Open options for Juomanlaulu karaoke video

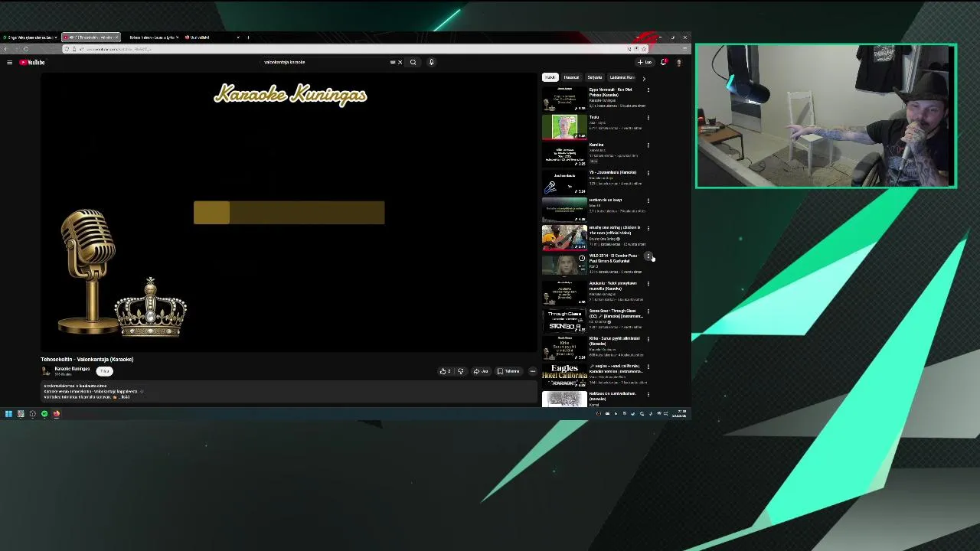(x=648, y=173)
